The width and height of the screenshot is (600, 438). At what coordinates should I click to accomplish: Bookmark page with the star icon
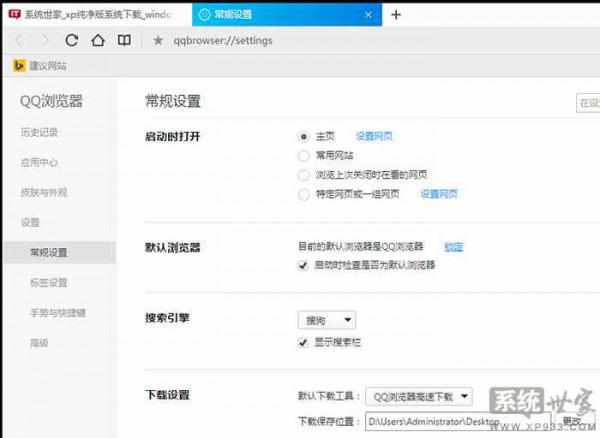coord(158,40)
